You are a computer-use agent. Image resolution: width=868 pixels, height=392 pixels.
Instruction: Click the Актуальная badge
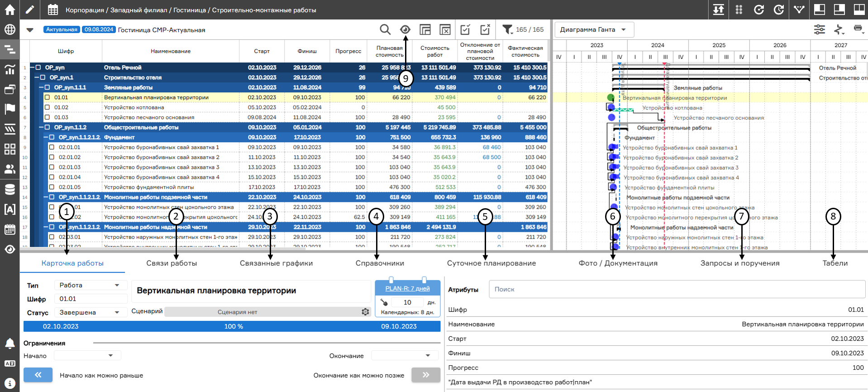[x=62, y=29]
